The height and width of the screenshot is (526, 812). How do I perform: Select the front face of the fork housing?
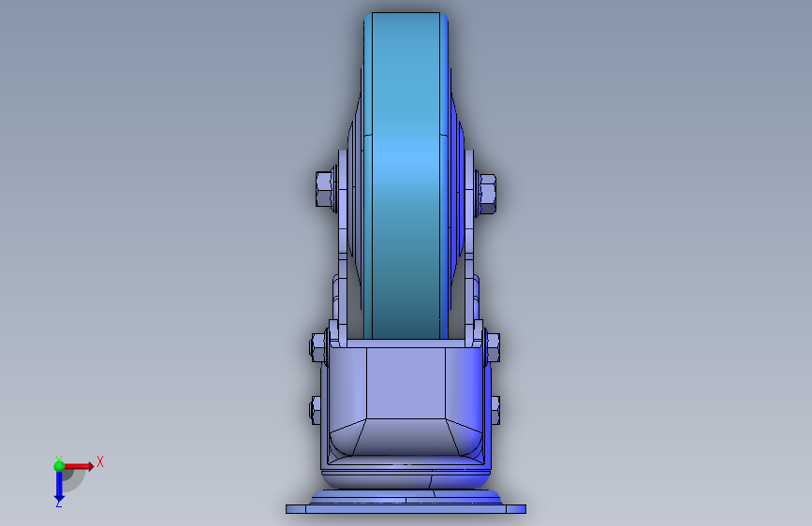click(406, 383)
